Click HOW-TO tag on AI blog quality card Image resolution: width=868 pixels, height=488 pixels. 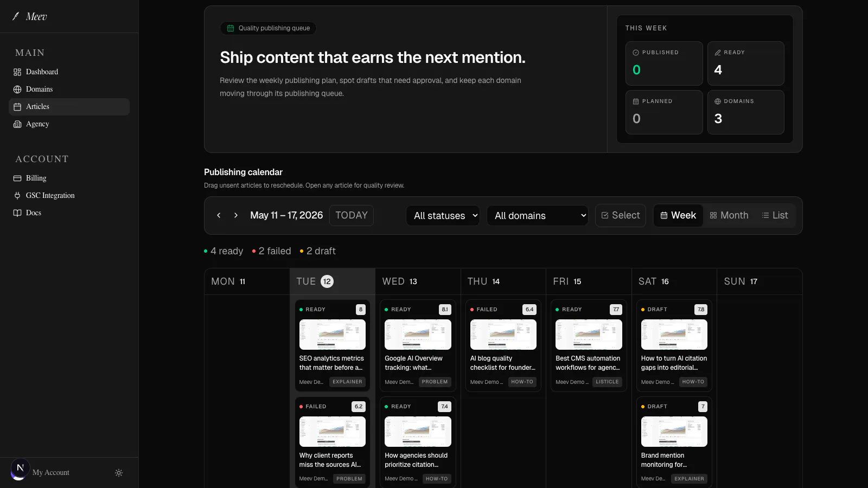pyautogui.click(x=522, y=382)
